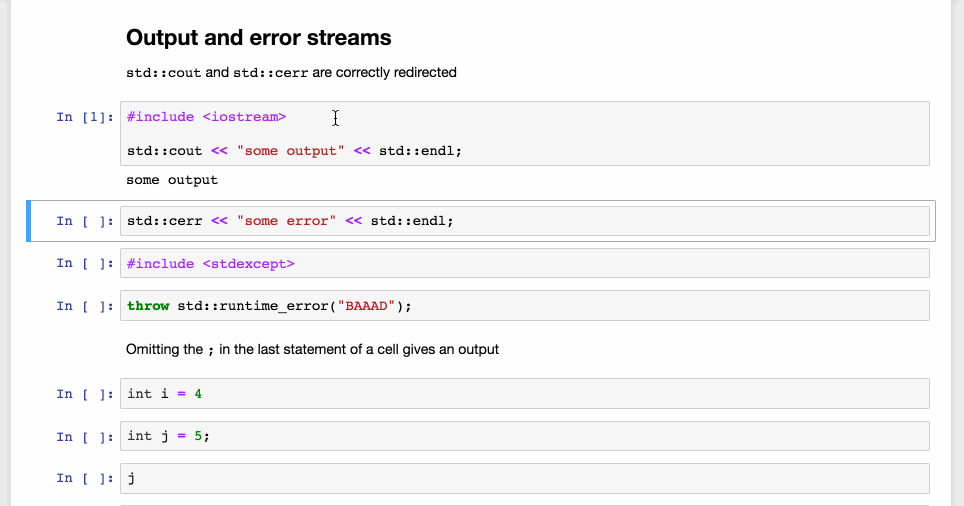Click the prompt beside "int i = 4"

point(84,394)
